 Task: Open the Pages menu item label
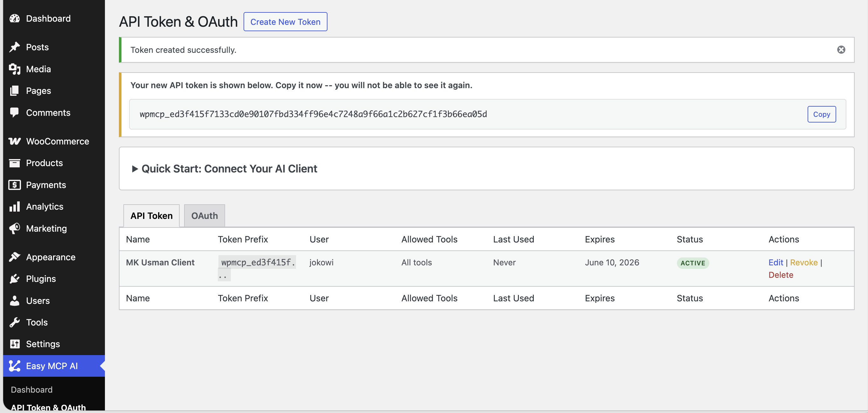point(38,91)
